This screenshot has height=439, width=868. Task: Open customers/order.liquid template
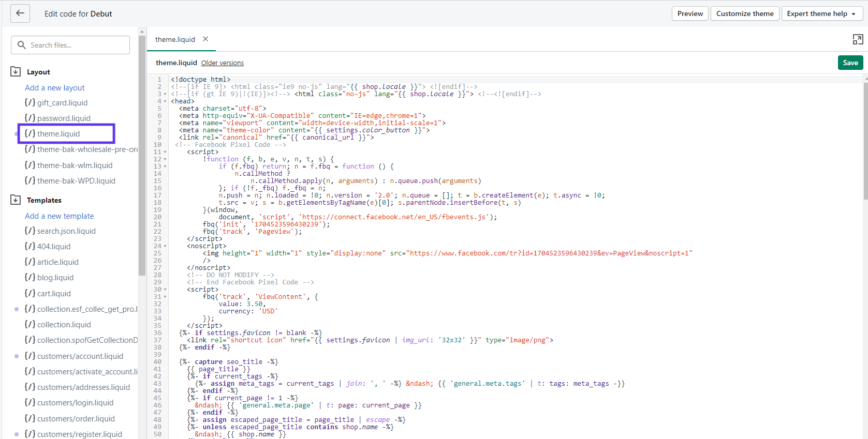coord(69,419)
